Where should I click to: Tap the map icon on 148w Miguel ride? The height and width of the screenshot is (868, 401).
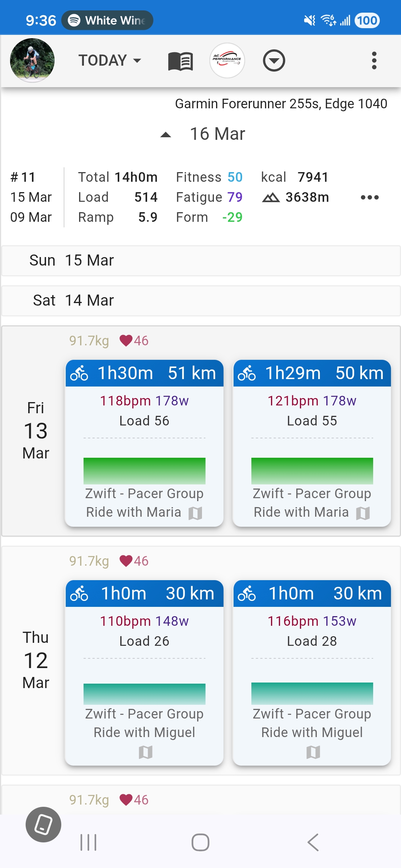click(x=145, y=752)
